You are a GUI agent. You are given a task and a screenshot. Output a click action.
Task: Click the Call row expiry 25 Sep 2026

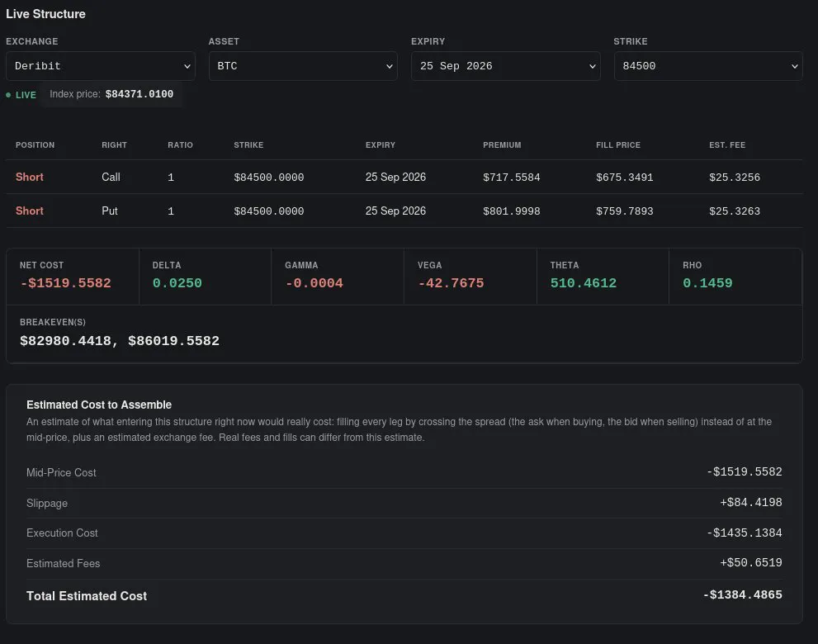[x=395, y=177]
